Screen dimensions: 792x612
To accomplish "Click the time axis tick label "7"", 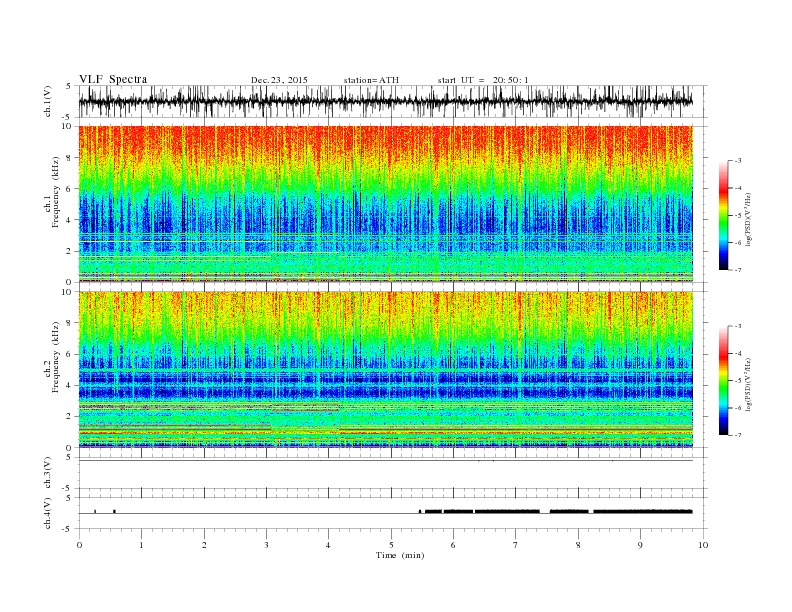I will point(516,545).
